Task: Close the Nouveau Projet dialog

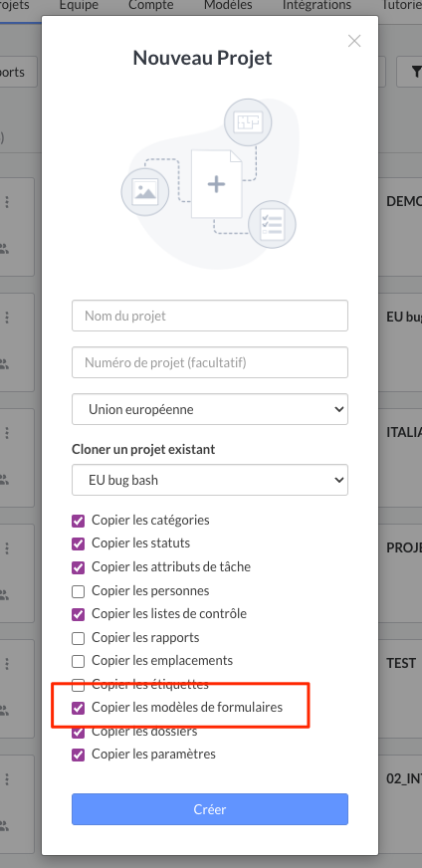Action: (x=354, y=41)
